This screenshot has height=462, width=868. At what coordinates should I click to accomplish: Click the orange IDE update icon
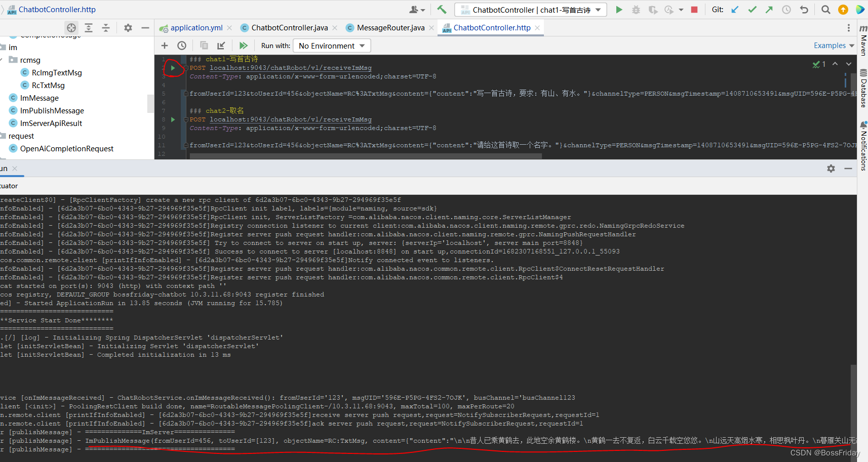[843, 10]
